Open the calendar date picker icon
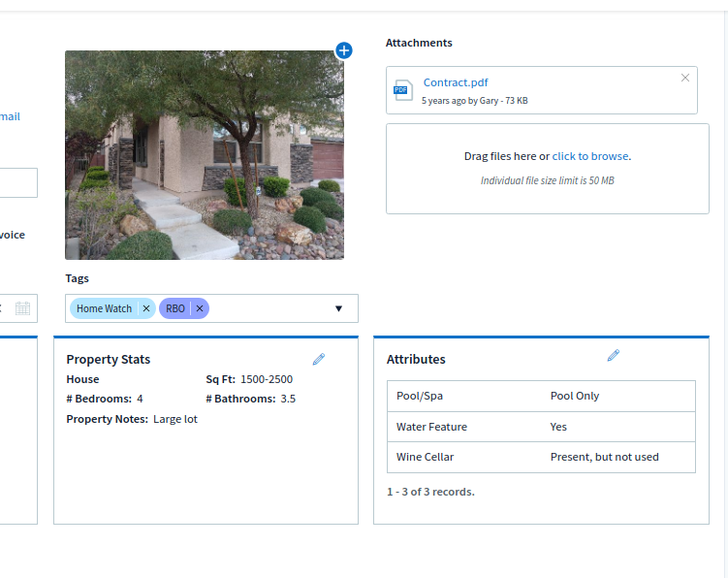Image resolution: width=728 pixels, height=578 pixels. (22, 308)
